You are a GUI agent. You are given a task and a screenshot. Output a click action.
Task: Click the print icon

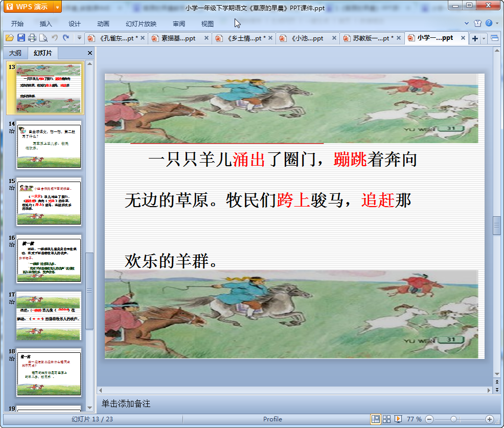click(32, 38)
